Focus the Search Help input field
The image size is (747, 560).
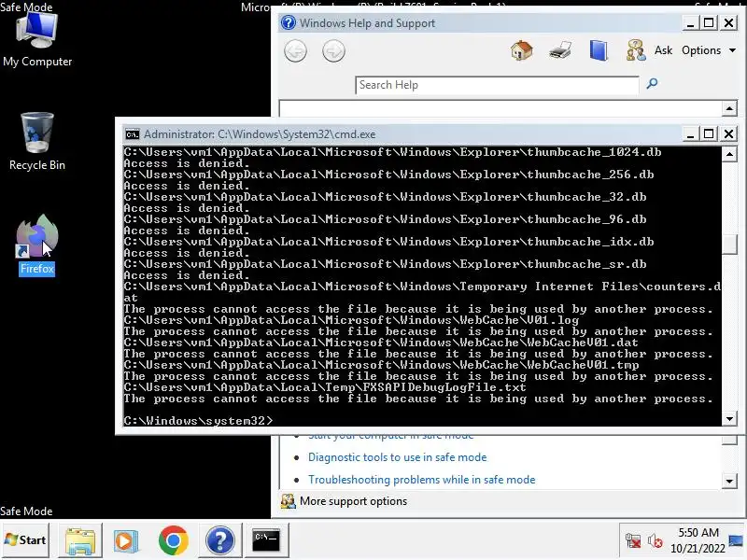click(x=497, y=85)
